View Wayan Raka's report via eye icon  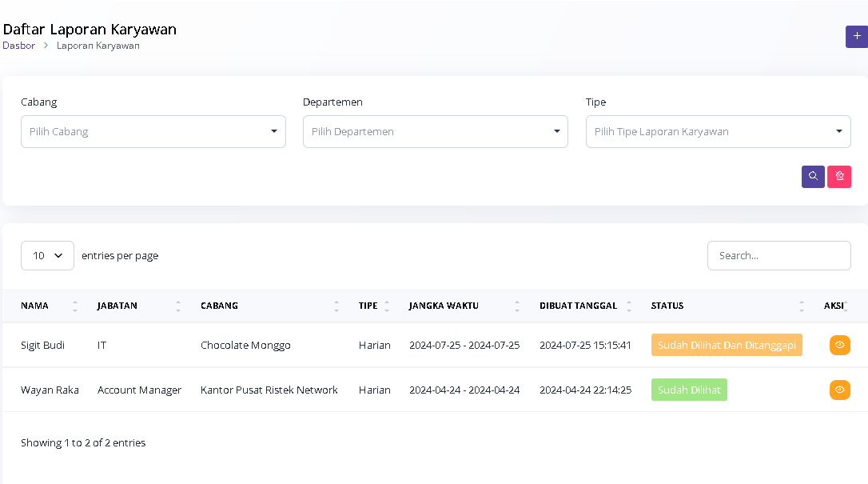click(x=839, y=390)
